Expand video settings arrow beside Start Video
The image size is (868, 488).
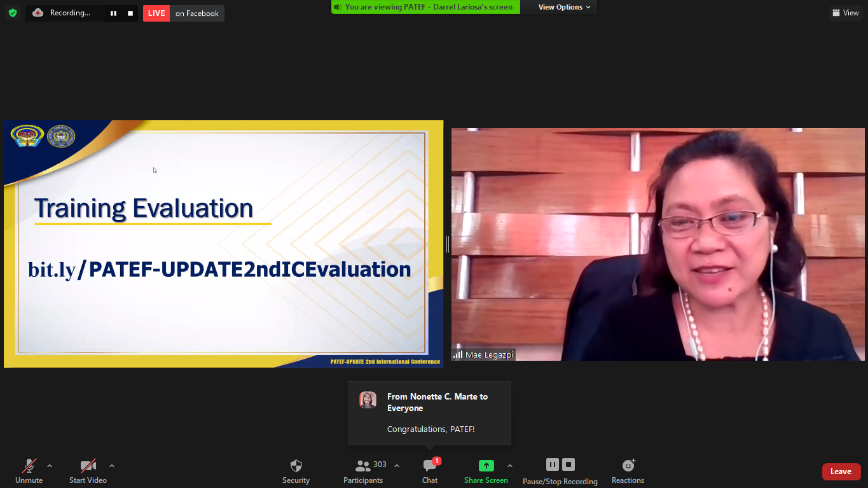tap(112, 466)
